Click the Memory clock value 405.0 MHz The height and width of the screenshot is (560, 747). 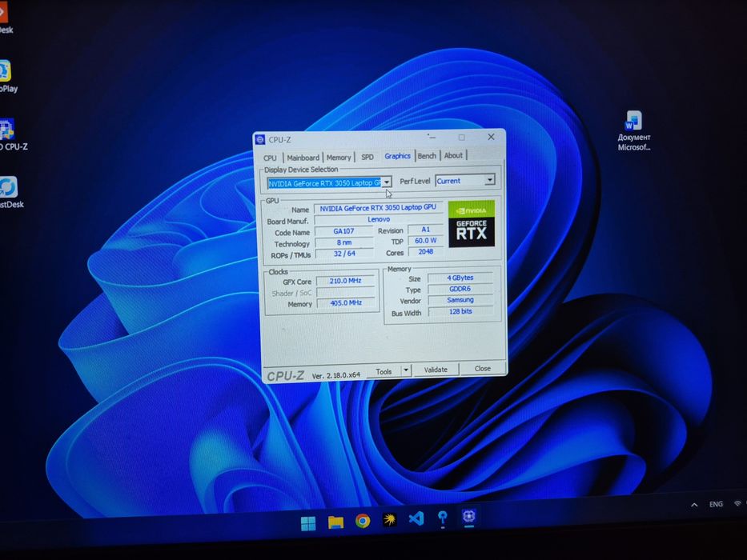click(x=346, y=303)
